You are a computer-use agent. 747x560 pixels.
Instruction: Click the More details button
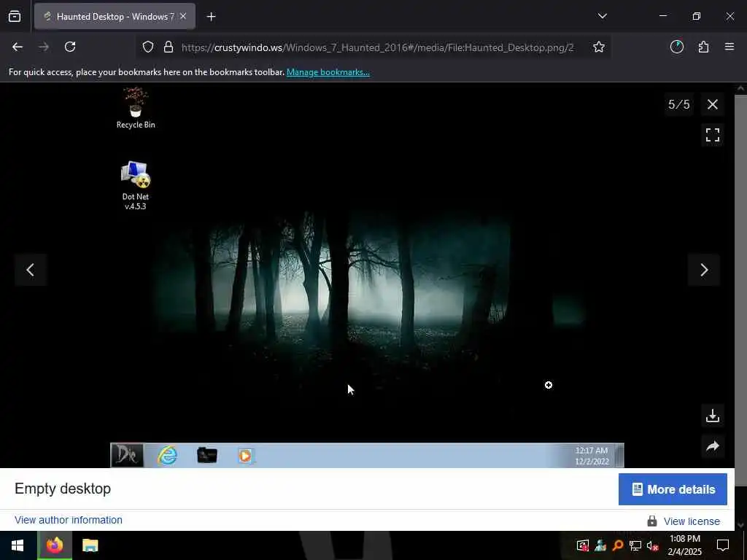[x=673, y=489]
